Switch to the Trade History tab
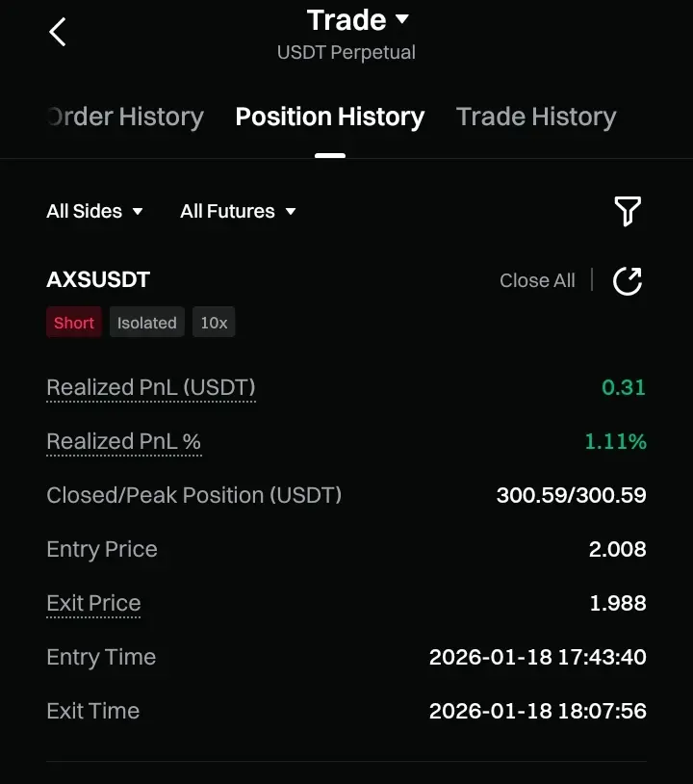This screenshot has height=784, width=693. click(x=536, y=118)
